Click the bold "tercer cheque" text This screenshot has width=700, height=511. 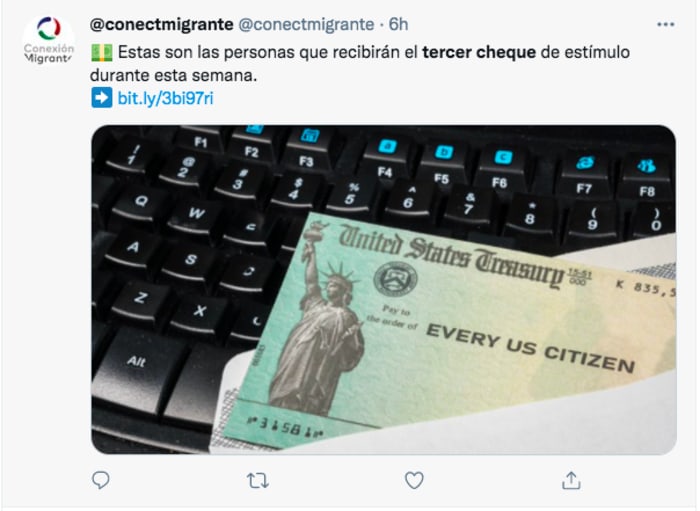(x=479, y=52)
